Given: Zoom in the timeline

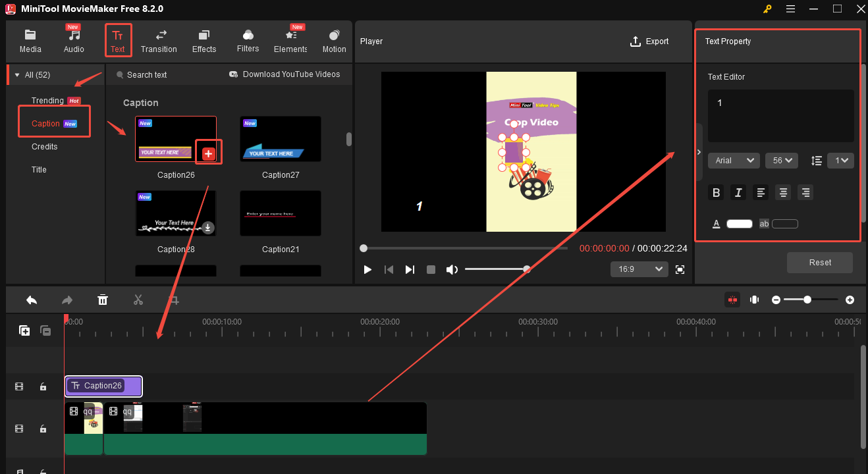Looking at the screenshot, I should point(850,300).
